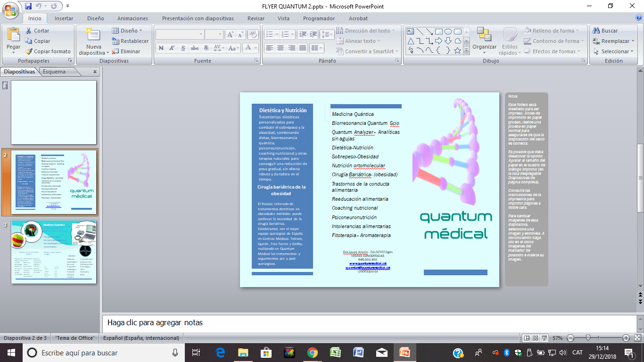
Task: Click in the notes field
Action: point(369,323)
